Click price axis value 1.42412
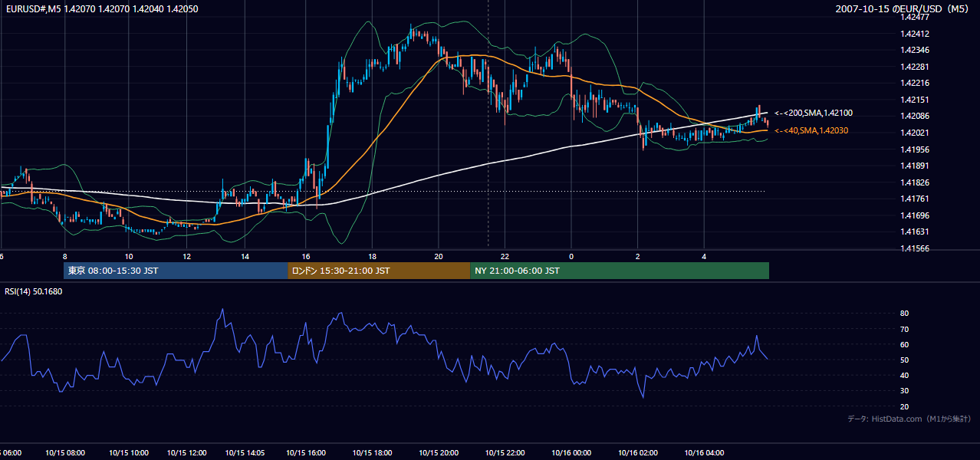The height and width of the screenshot is (460, 980). coord(916,34)
